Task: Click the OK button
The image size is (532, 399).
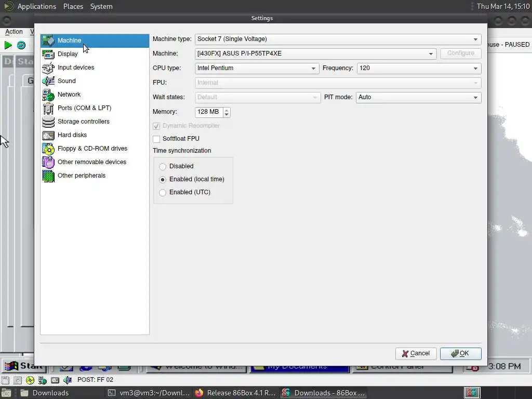Action: (x=460, y=353)
